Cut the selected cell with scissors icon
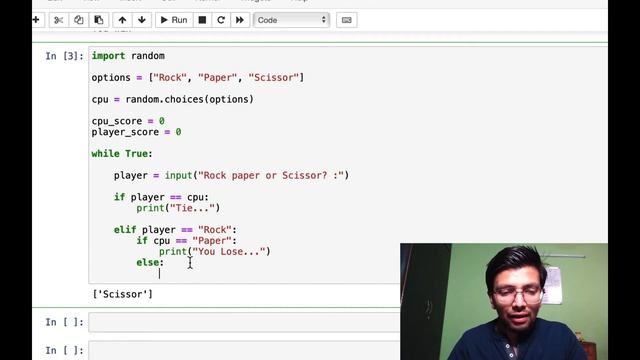Image resolution: width=640 pixels, height=360 pixels. 59,20
